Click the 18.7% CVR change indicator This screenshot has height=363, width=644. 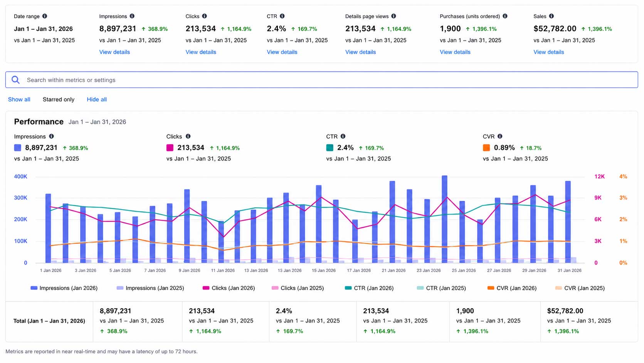[x=531, y=148]
